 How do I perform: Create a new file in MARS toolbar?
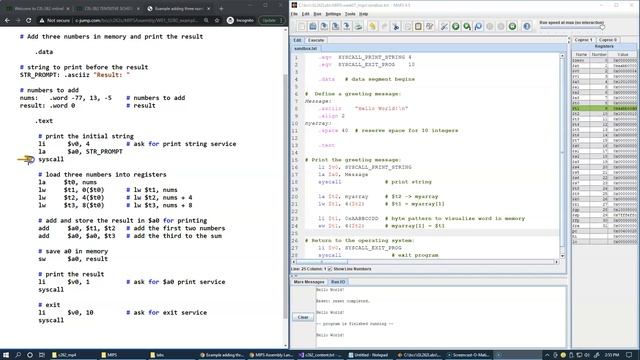301,27
